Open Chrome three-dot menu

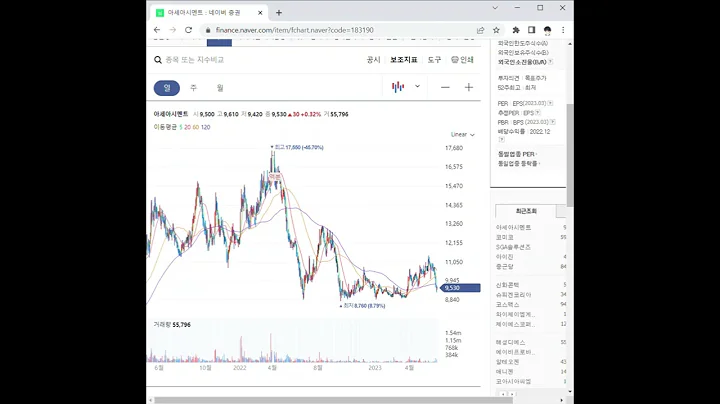point(563,30)
